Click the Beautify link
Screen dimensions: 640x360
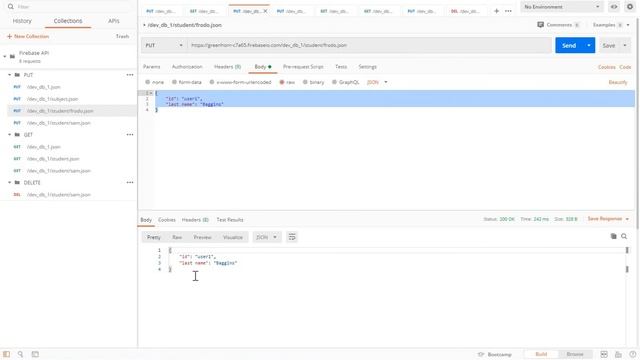(618, 82)
